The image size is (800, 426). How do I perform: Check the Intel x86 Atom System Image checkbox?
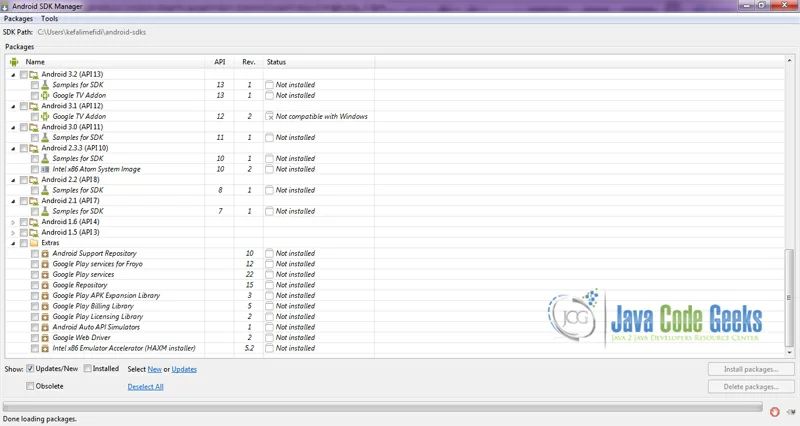click(35, 169)
